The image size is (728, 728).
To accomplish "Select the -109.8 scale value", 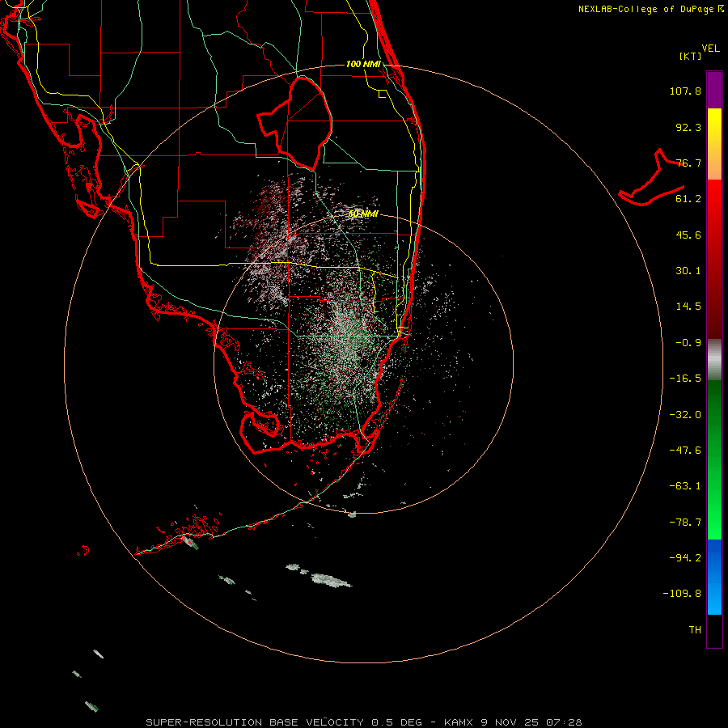I will (683, 594).
